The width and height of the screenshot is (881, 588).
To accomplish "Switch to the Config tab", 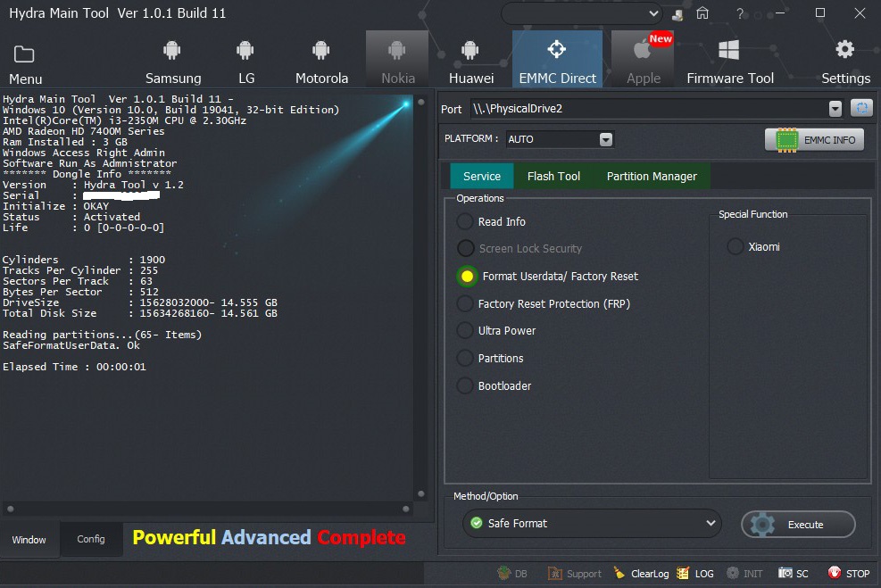I will point(91,539).
